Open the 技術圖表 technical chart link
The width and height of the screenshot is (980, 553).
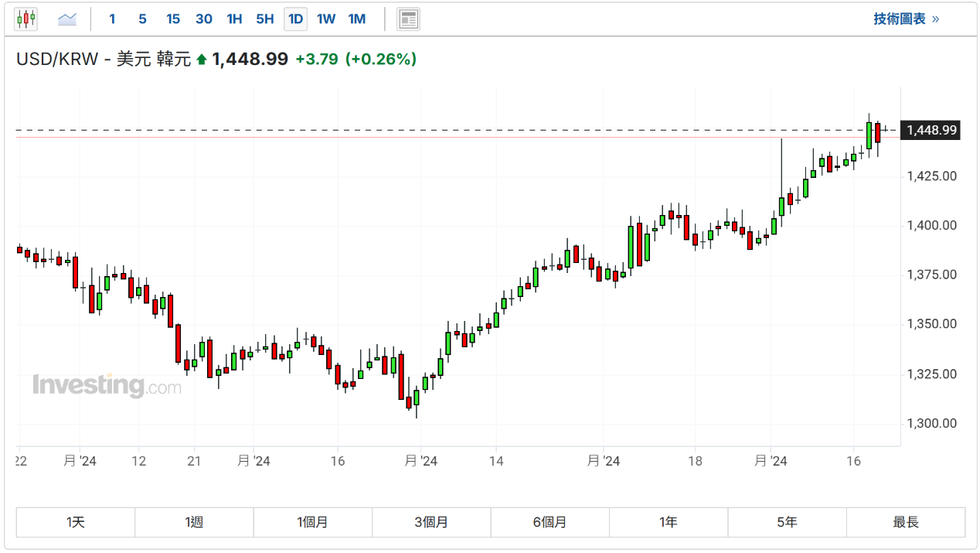[906, 19]
